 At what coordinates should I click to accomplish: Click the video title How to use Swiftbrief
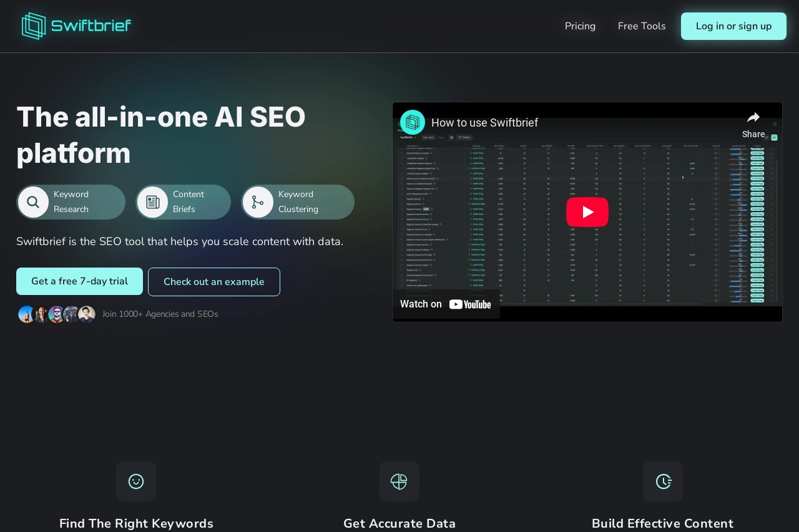[484, 123]
